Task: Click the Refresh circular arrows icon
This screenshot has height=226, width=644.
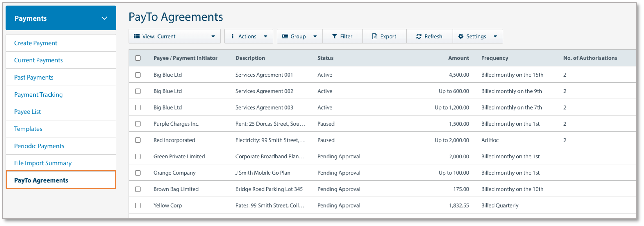Action: click(x=419, y=37)
